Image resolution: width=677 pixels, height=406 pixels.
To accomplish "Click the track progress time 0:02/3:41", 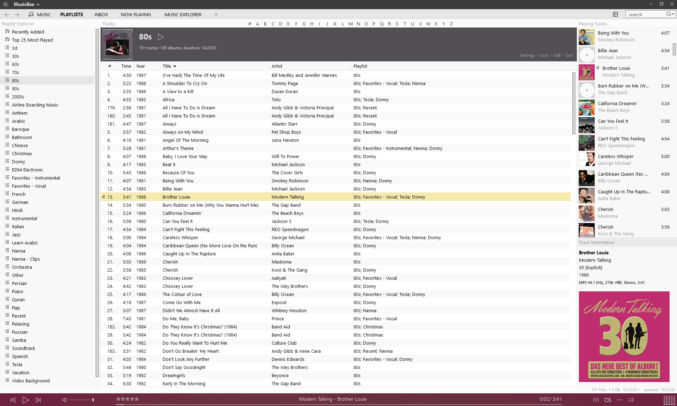I will pyautogui.click(x=550, y=400).
